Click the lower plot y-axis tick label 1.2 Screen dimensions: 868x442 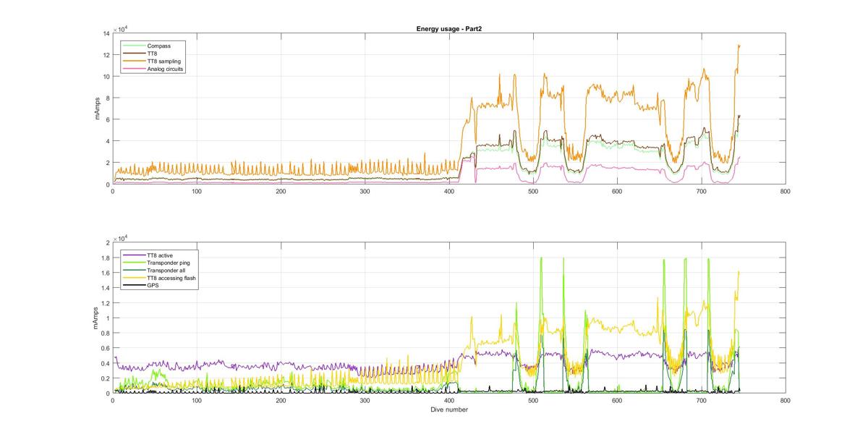pos(105,303)
